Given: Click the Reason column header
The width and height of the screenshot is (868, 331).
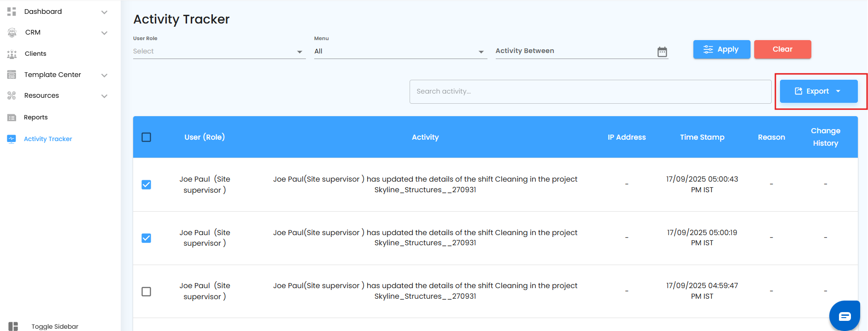Looking at the screenshot, I should 771,137.
